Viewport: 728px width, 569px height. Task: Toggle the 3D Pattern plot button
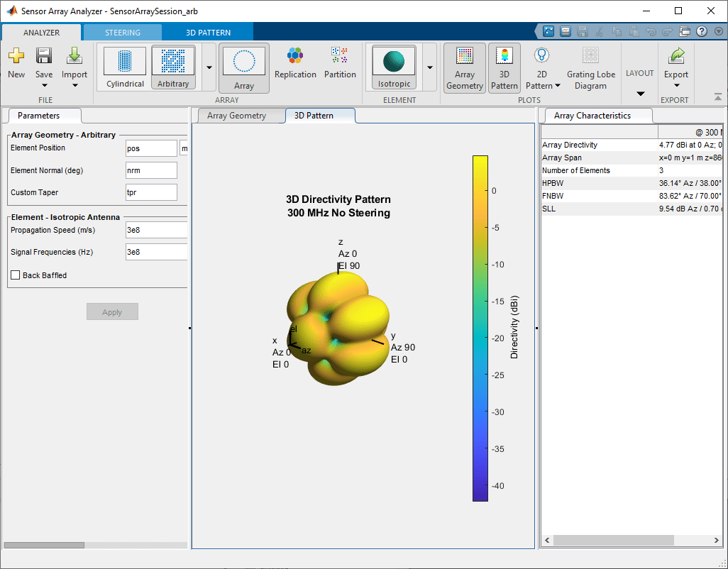pyautogui.click(x=504, y=68)
